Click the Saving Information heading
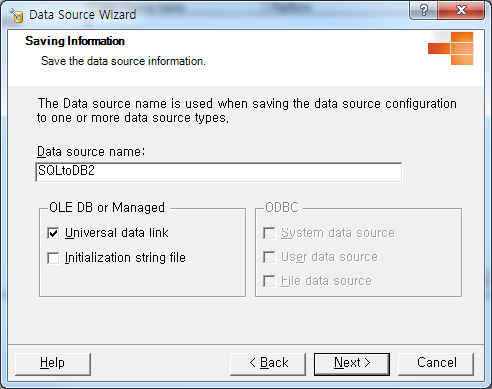Screen dimensions: 492x389 coord(75,41)
